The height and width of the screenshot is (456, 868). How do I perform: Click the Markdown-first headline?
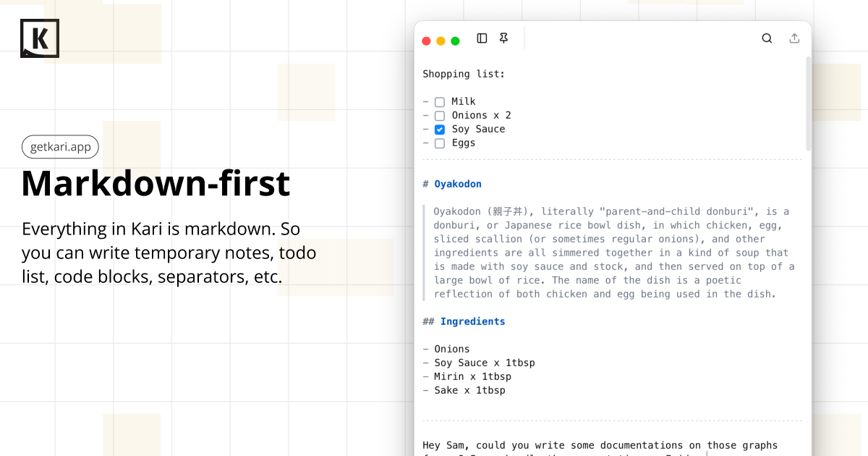point(156,184)
